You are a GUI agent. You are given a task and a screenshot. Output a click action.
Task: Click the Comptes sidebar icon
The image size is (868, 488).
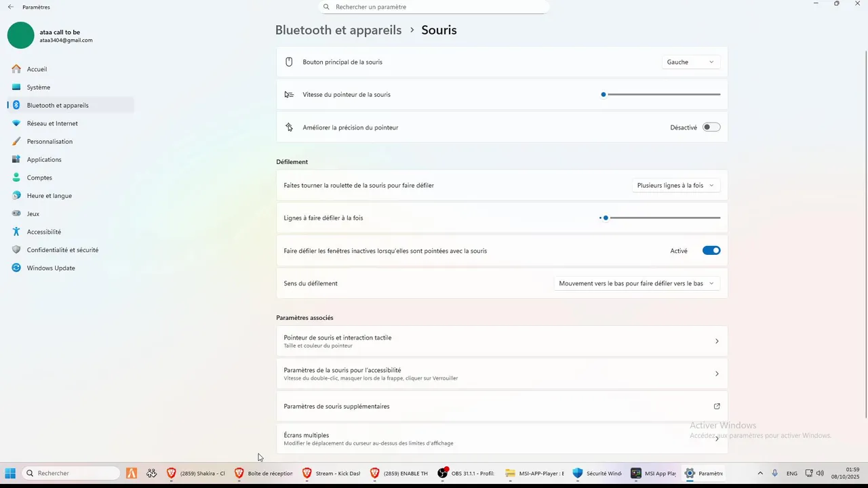point(16,178)
